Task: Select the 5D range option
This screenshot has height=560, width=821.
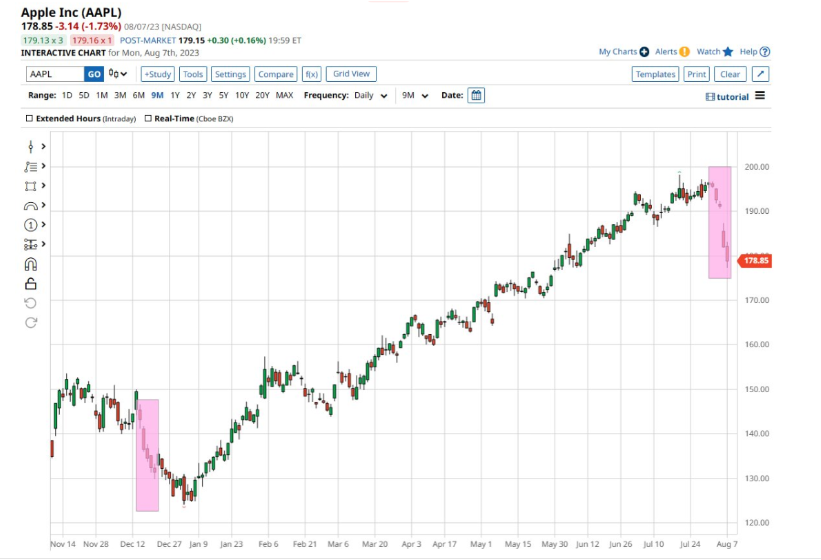Action: 84,96
